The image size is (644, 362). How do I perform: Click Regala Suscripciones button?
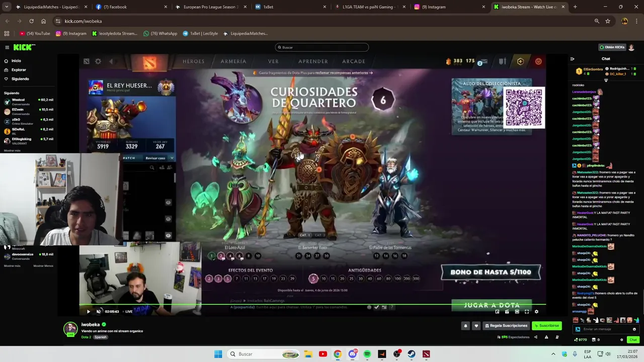coord(506,326)
